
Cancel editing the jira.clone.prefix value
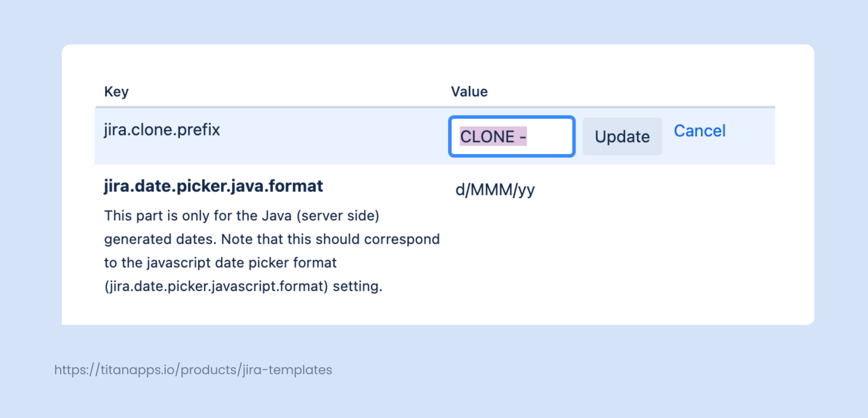tap(700, 131)
